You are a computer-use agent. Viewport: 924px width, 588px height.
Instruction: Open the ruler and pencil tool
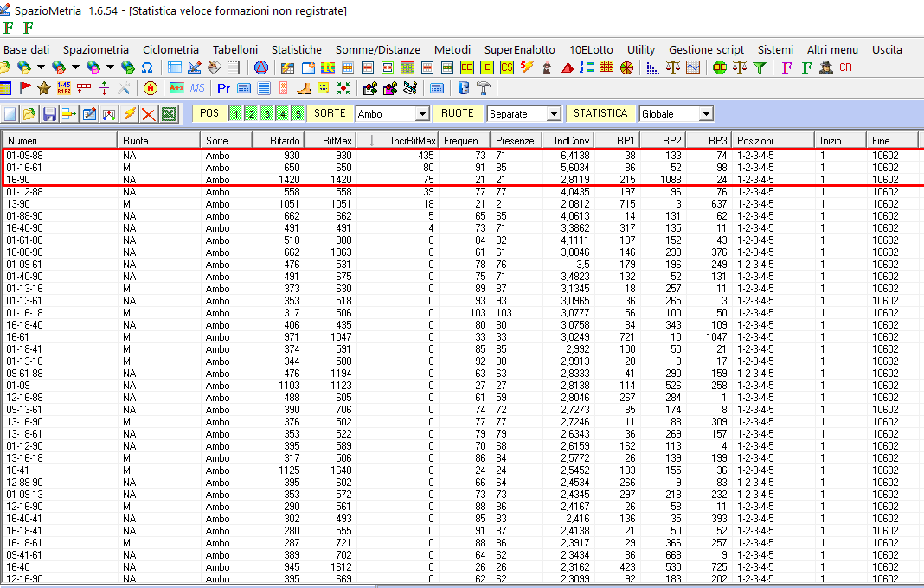(195, 67)
